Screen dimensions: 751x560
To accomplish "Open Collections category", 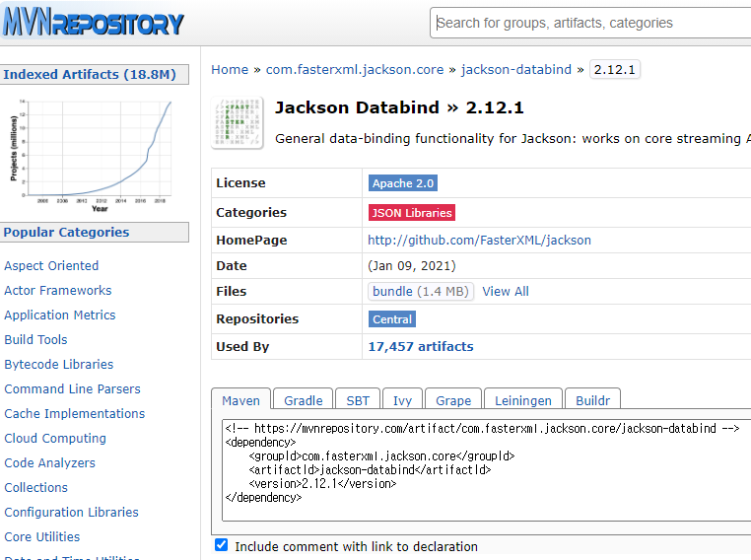I will click(x=35, y=488).
